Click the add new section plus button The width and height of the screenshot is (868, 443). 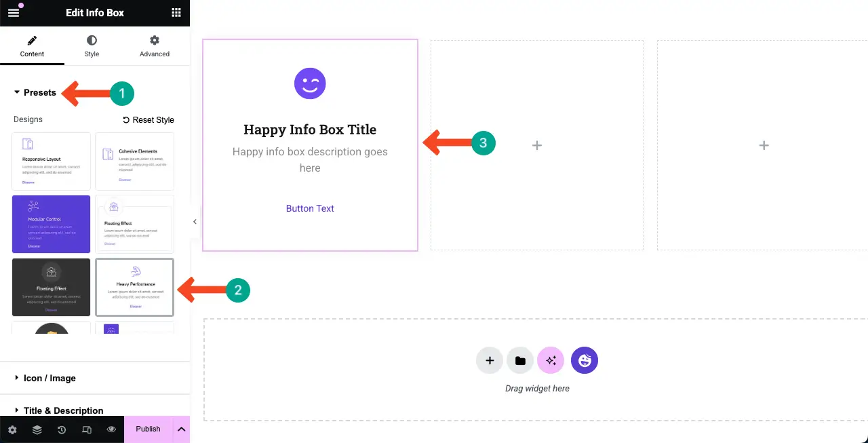tap(490, 361)
